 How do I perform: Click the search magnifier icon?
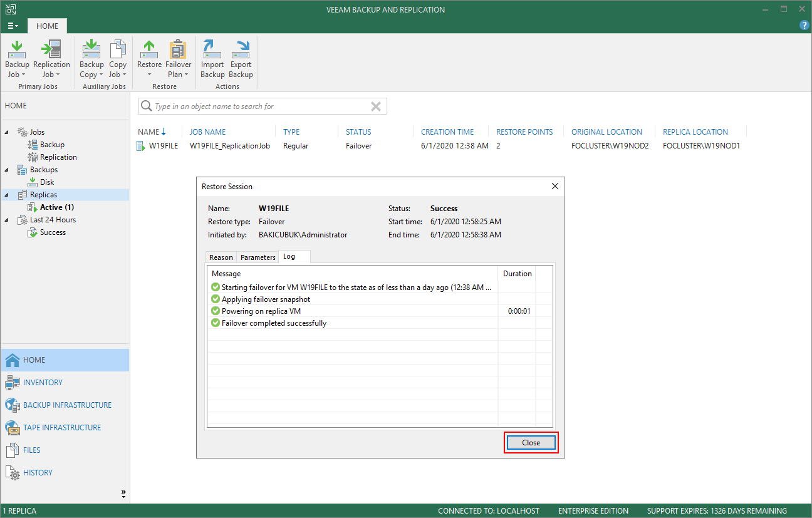click(146, 106)
